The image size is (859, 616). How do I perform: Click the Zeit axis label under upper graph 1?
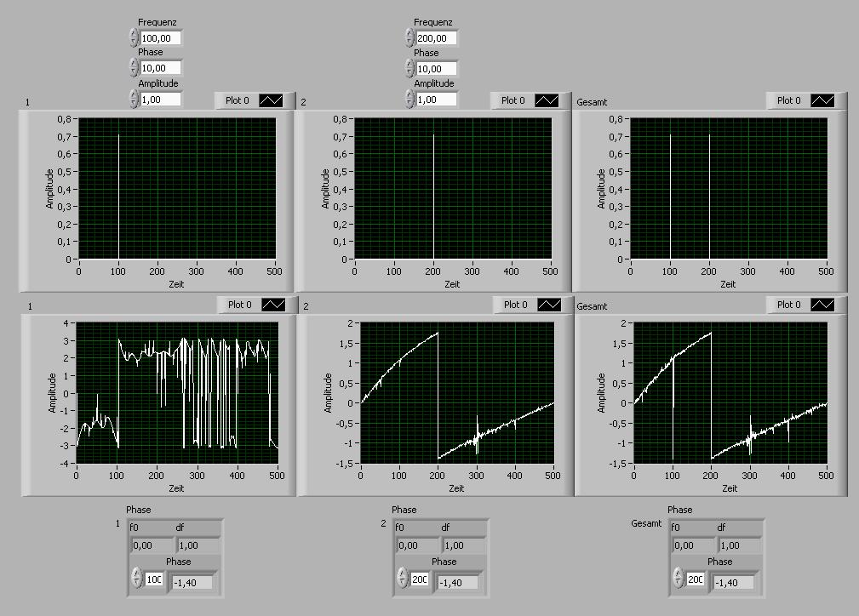click(176, 284)
